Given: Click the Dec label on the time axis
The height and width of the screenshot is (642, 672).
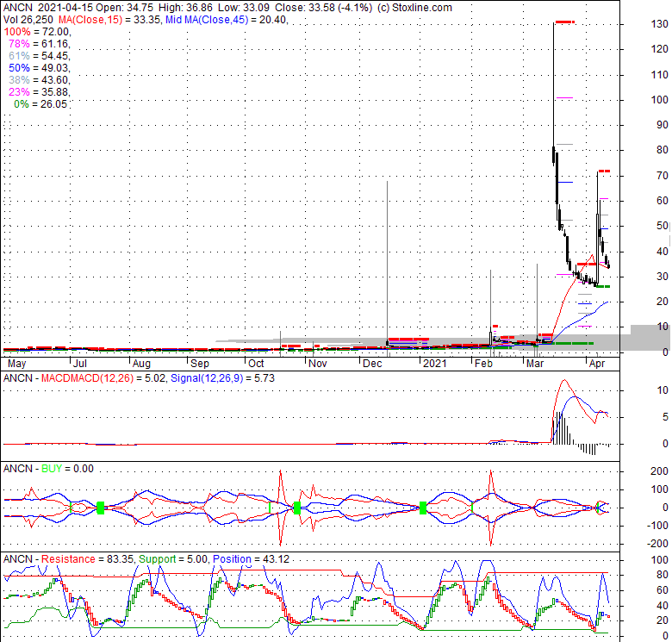Looking at the screenshot, I should tap(372, 365).
